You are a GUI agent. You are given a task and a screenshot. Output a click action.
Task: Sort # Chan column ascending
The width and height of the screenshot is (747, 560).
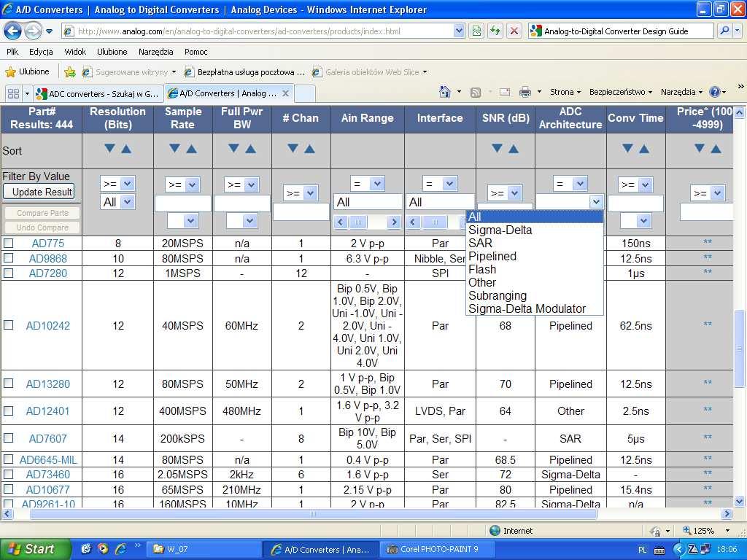309,149
